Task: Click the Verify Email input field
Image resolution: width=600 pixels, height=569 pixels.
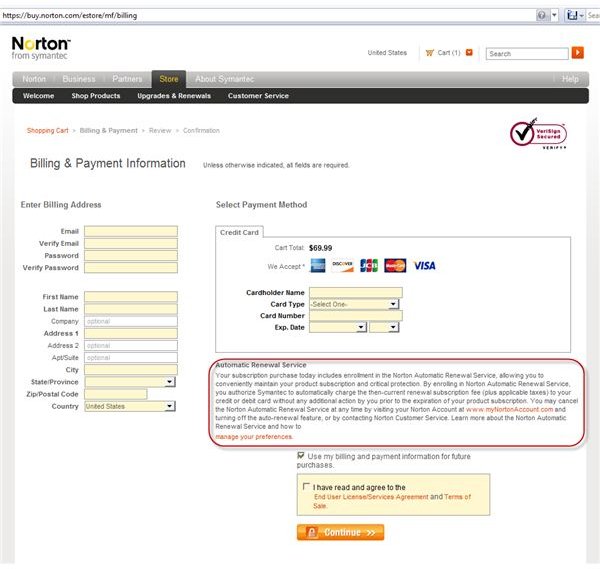Action: 131,243
